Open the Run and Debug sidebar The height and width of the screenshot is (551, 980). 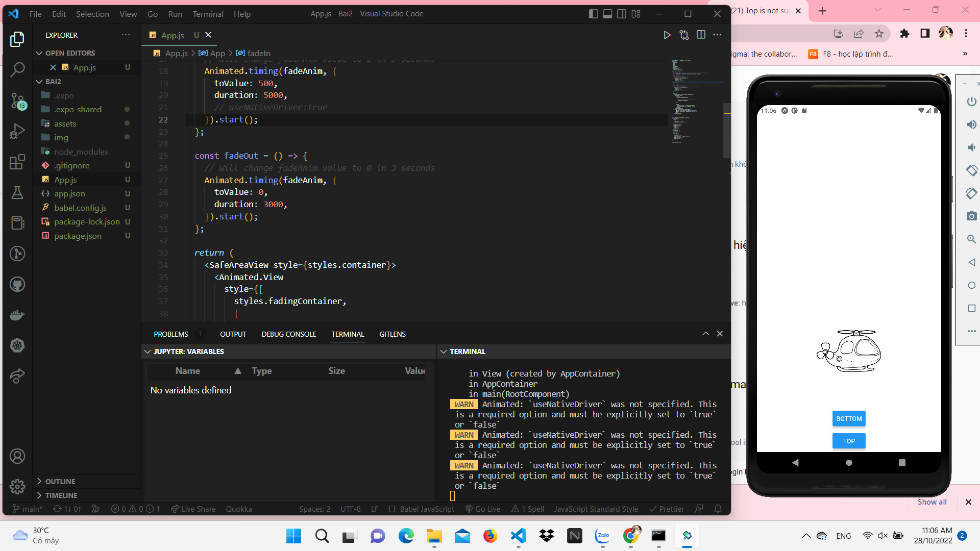17,131
